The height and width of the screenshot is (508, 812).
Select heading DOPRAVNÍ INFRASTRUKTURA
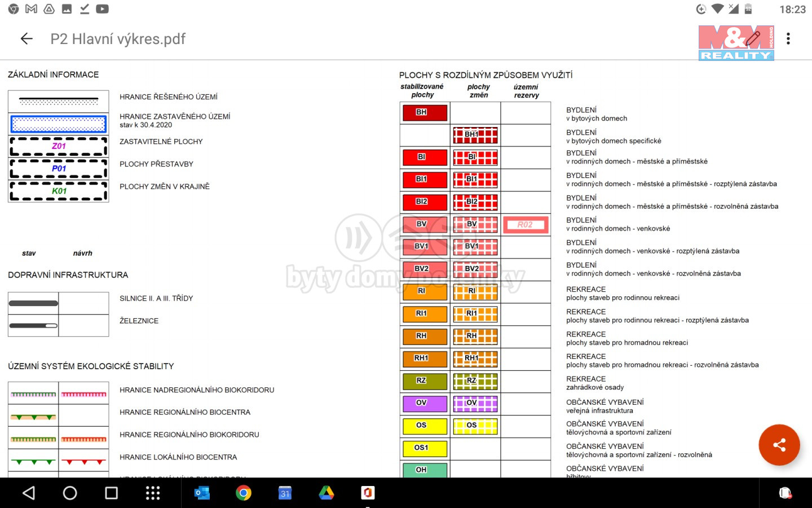coord(68,275)
